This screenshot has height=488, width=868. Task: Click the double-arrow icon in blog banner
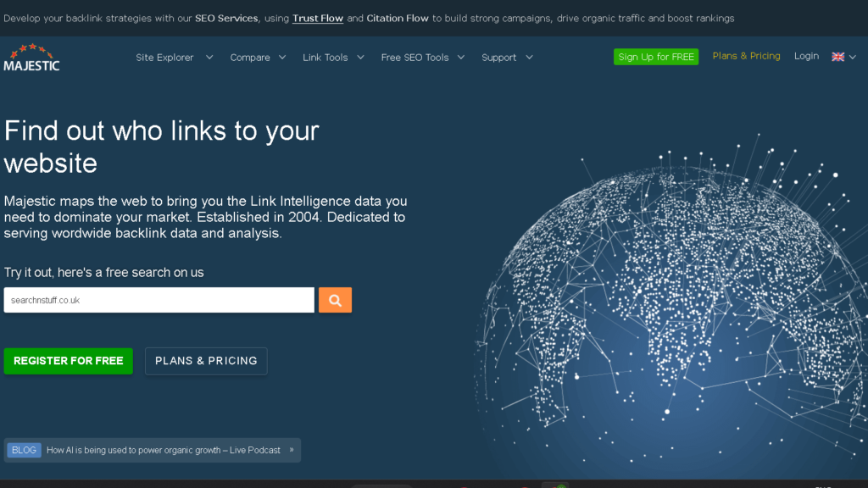point(292,450)
